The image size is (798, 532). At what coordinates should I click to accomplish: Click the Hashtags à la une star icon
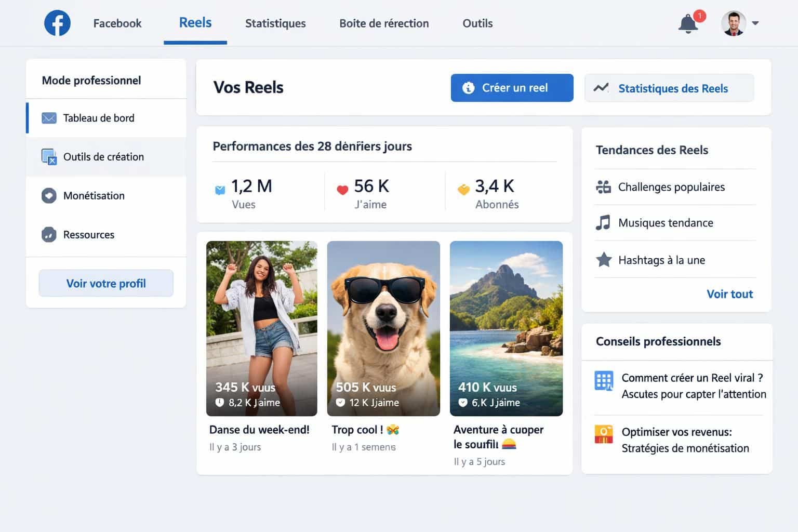pos(603,259)
